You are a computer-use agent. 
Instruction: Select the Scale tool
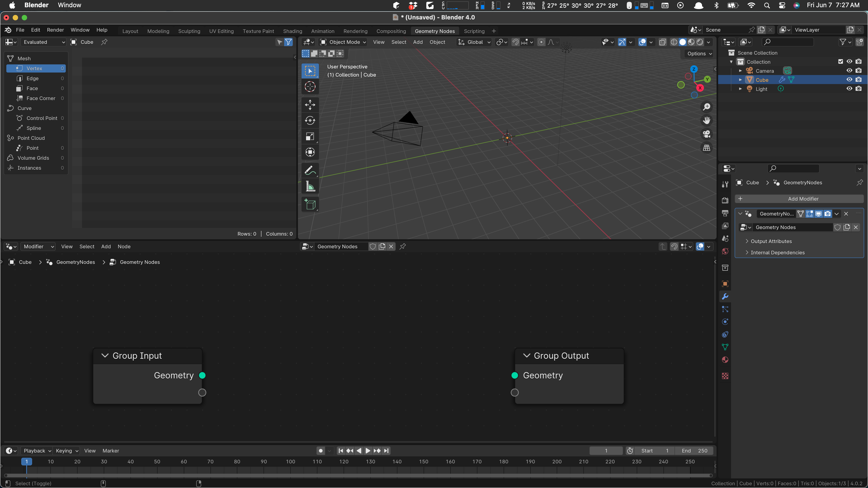click(x=310, y=136)
